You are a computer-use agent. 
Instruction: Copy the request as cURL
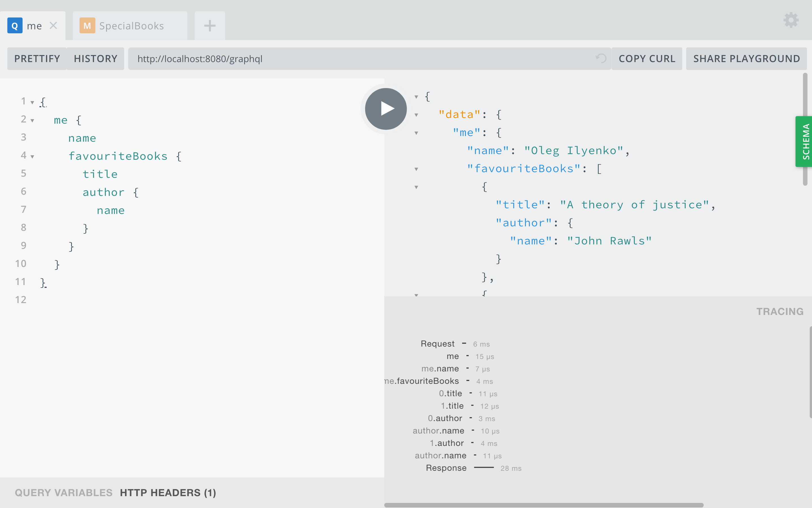(647, 58)
